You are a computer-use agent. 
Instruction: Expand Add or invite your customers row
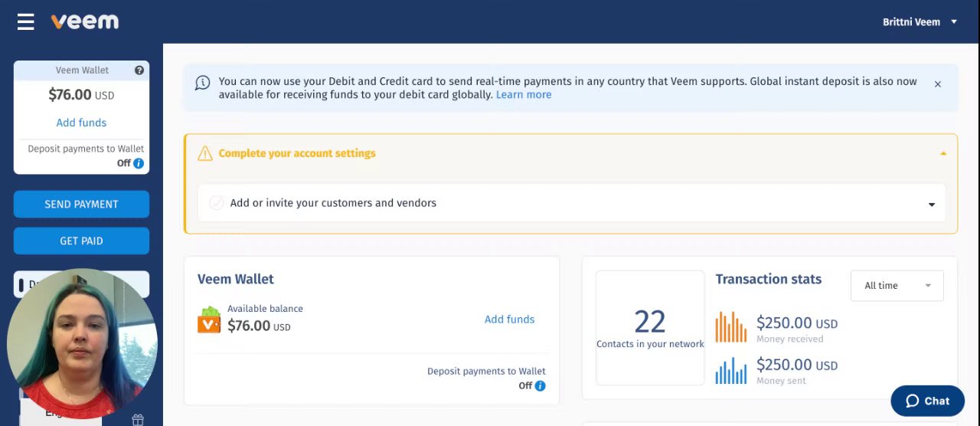coord(931,205)
